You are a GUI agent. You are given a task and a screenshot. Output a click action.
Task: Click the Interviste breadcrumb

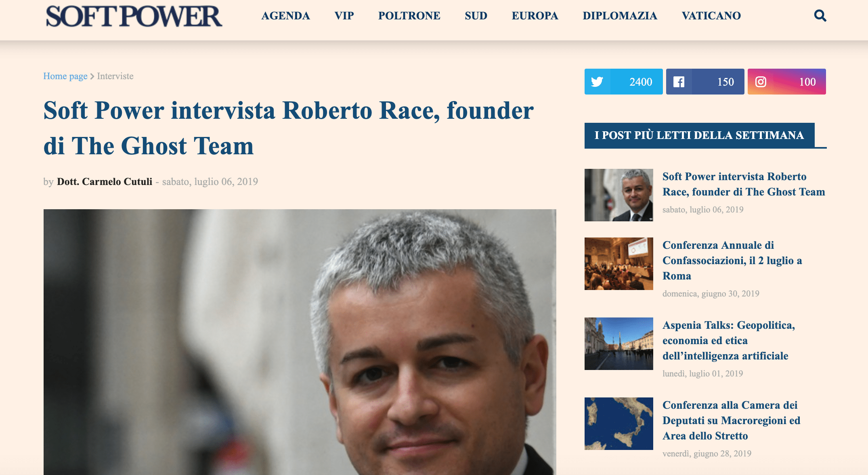(x=115, y=76)
